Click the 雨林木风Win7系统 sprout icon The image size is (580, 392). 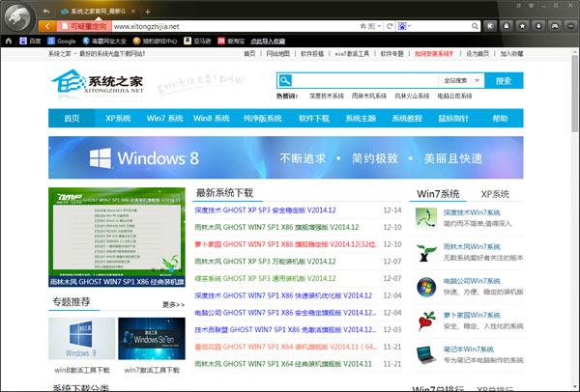coord(425,252)
